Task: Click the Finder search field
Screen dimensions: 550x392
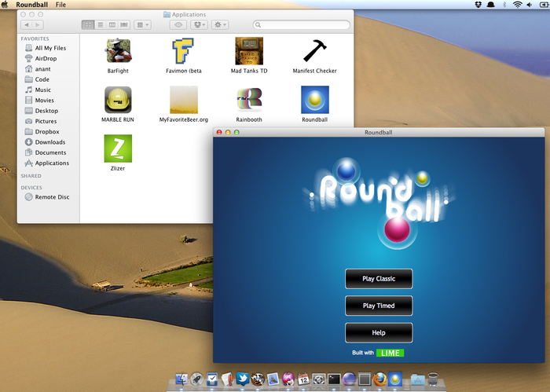Action: pos(301,25)
